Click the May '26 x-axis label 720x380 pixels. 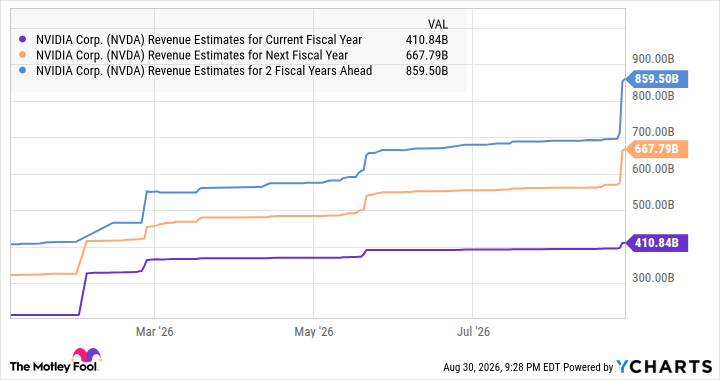click(314, 332)
